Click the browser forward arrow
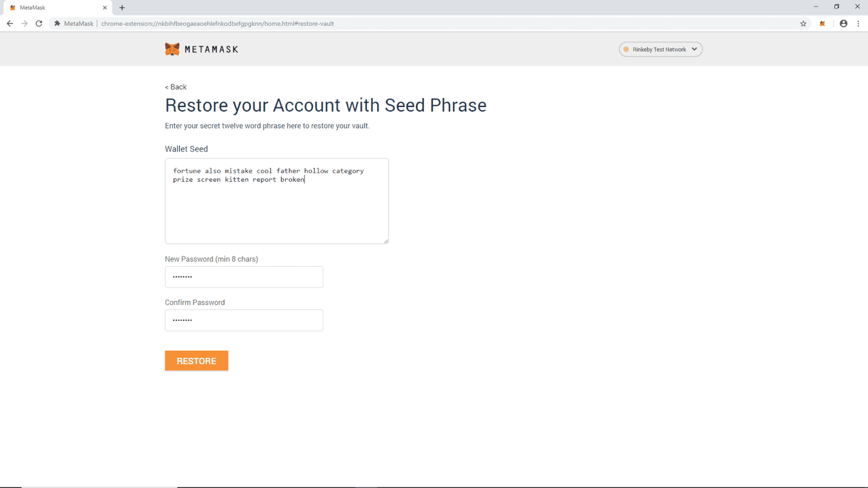This screenshot has width=868, height=488. [x=25, y=24]
